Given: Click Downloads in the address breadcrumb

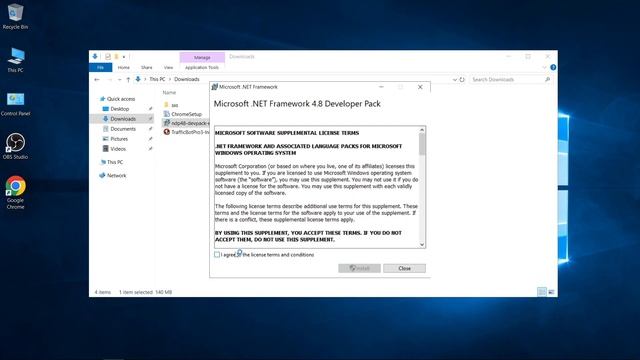Looking at the screenshot, I should tap(187, 79).
